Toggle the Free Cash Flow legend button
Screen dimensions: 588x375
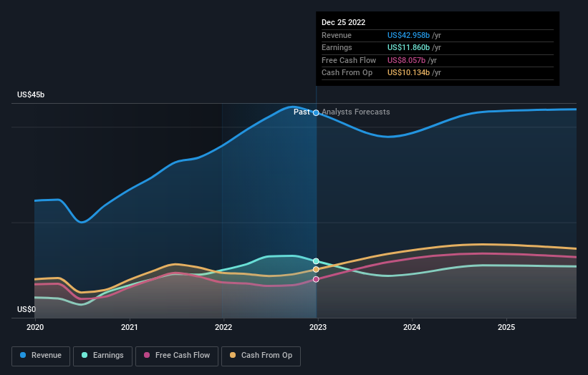[x=177, y=356]
